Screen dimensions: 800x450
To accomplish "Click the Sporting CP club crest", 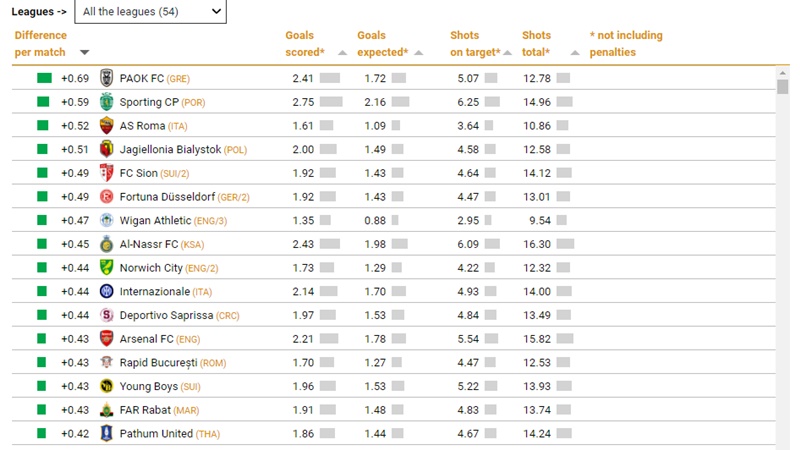I will click(x=107, y=102).
